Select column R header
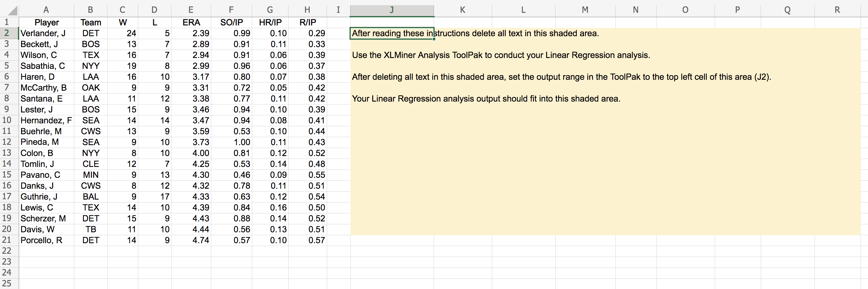 click(x=837, y=10)
